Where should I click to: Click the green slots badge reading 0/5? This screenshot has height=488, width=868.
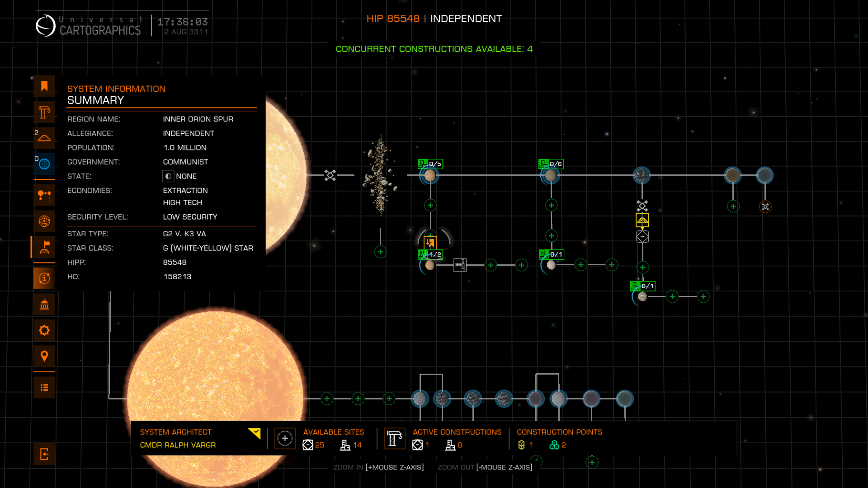pos(430,164)
